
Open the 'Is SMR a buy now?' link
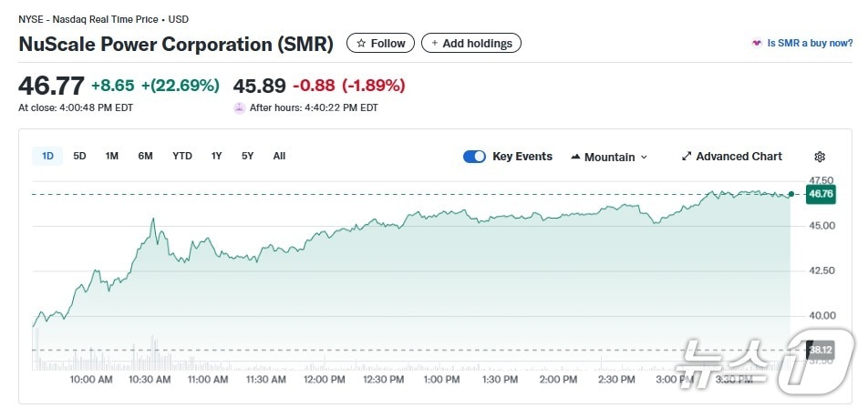tap(810, 43)
